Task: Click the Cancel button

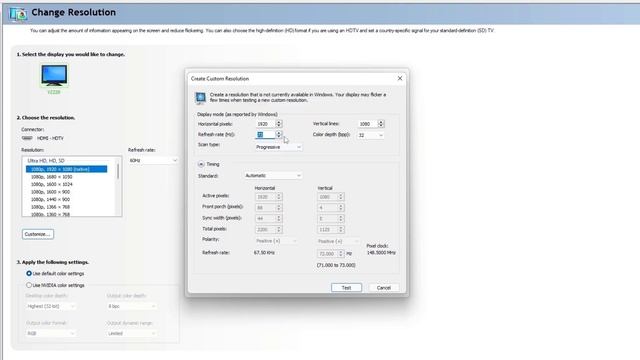Action: [383, 288]
